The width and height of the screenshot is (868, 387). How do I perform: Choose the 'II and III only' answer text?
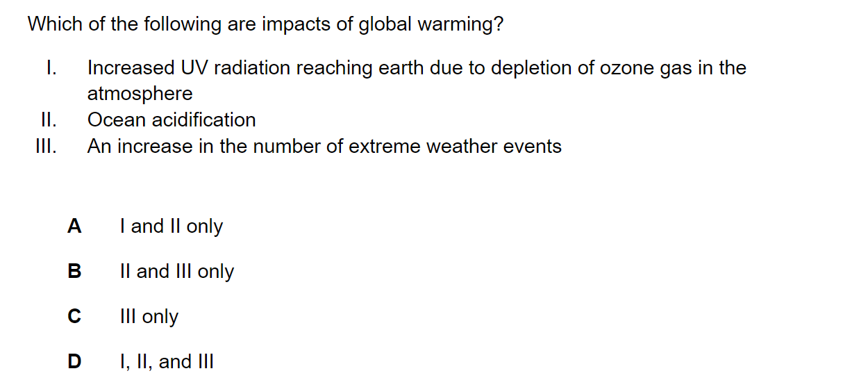click(177, 272)
